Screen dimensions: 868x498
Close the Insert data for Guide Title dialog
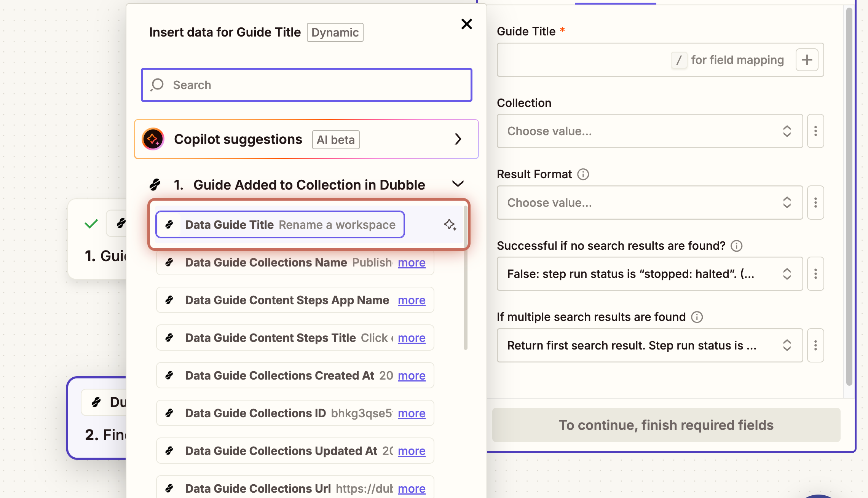tap(466, 24)
